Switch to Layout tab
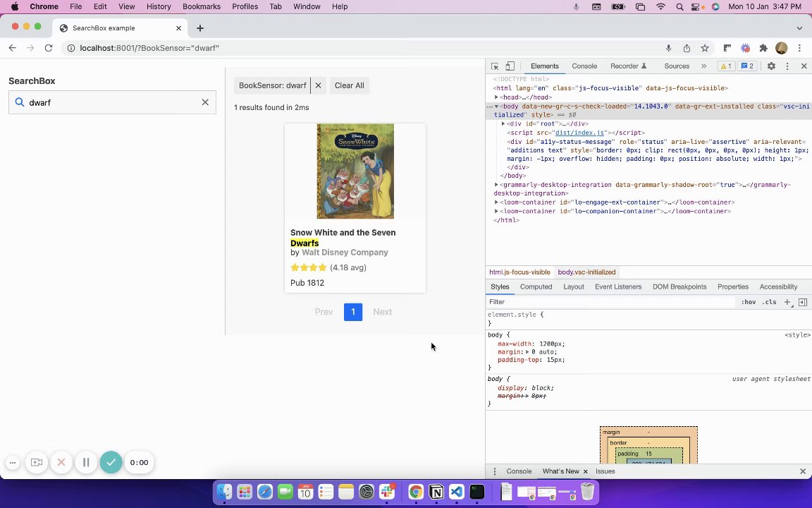 pos(573,286)
